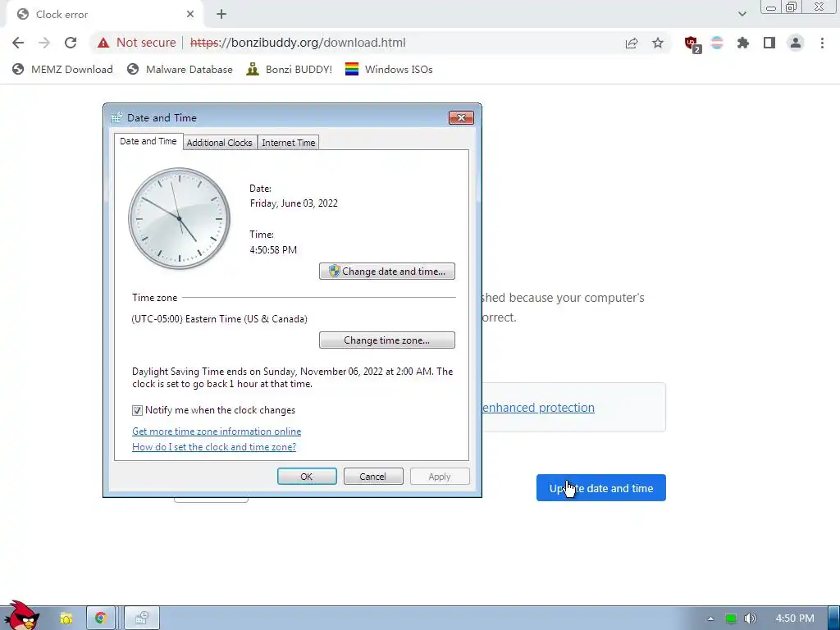
Task: Open the Extensions puzzle piece menu
Action: coord(743,43)
